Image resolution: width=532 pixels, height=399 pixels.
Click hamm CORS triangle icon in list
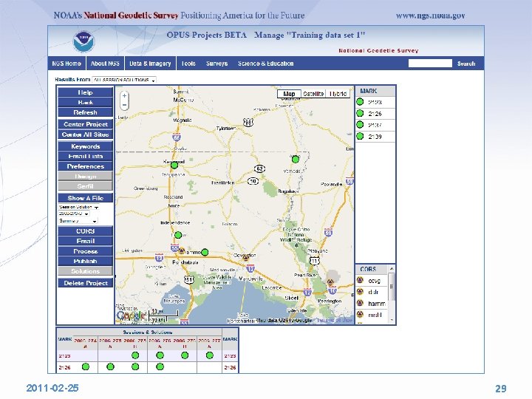[361, 303]
